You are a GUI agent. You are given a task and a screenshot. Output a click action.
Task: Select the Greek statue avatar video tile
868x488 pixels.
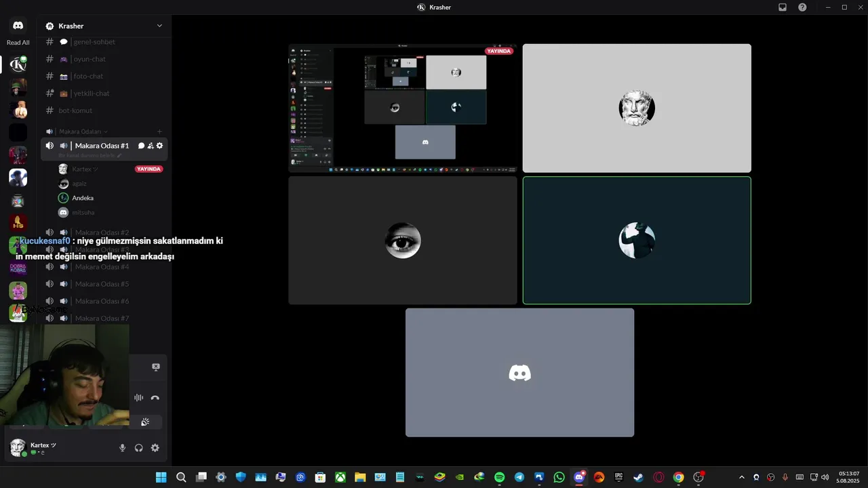[x=637, y=108]
